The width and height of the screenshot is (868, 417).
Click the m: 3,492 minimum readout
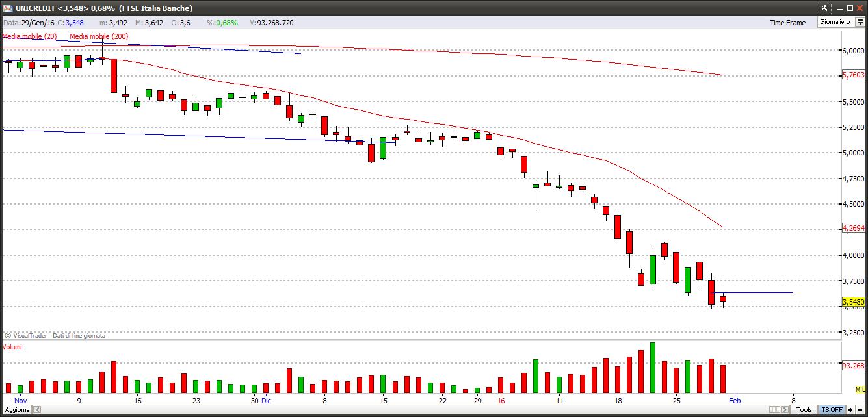pos(112,23)
